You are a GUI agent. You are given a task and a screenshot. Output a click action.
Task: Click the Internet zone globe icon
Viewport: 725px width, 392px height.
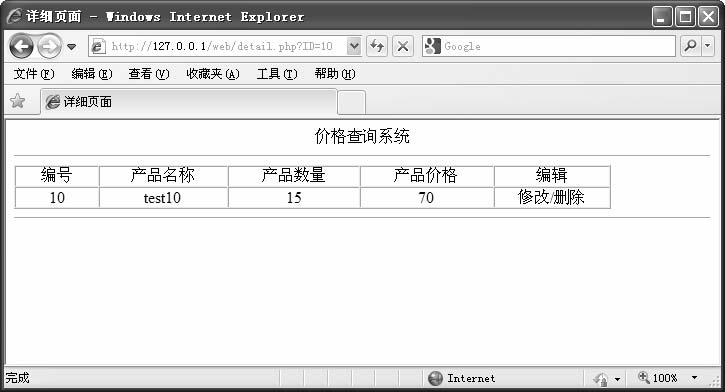435,378
